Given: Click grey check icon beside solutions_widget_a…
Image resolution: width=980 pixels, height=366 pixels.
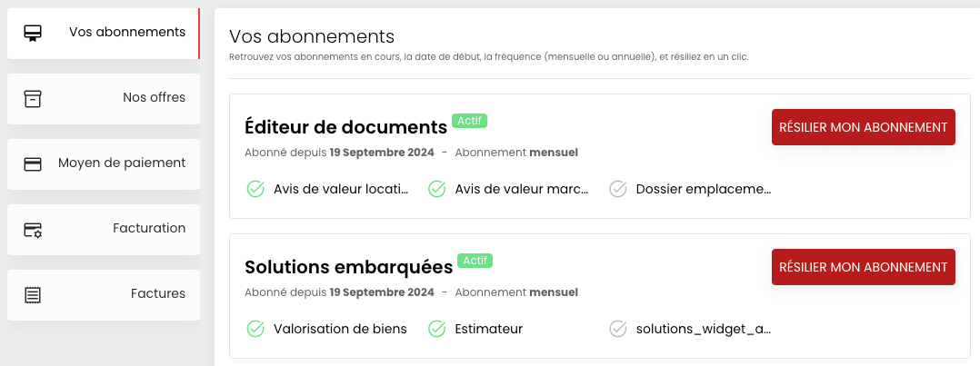Looking at the screenshot, I should pyautogui.click(x=617, y=329).
